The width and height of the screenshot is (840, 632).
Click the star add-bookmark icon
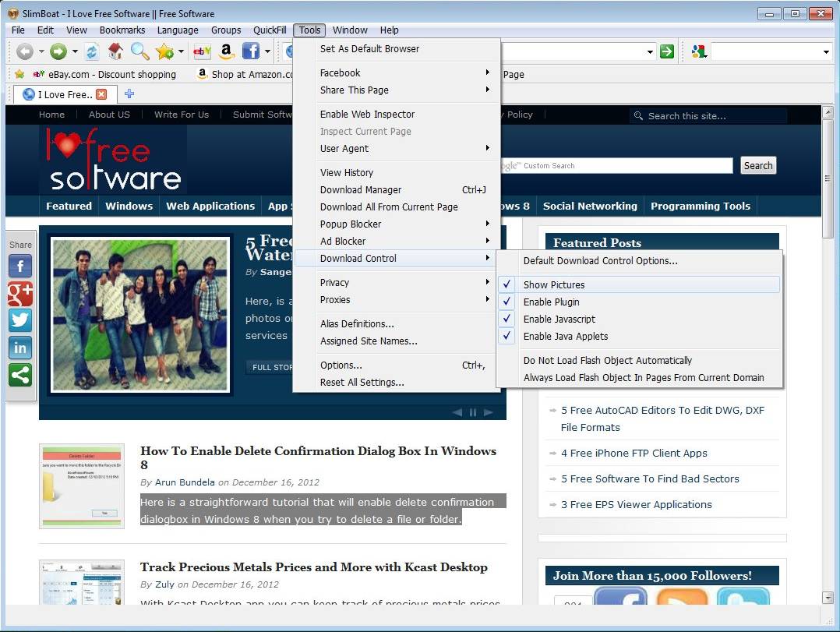pyautogui.click(x=164, y=51)
